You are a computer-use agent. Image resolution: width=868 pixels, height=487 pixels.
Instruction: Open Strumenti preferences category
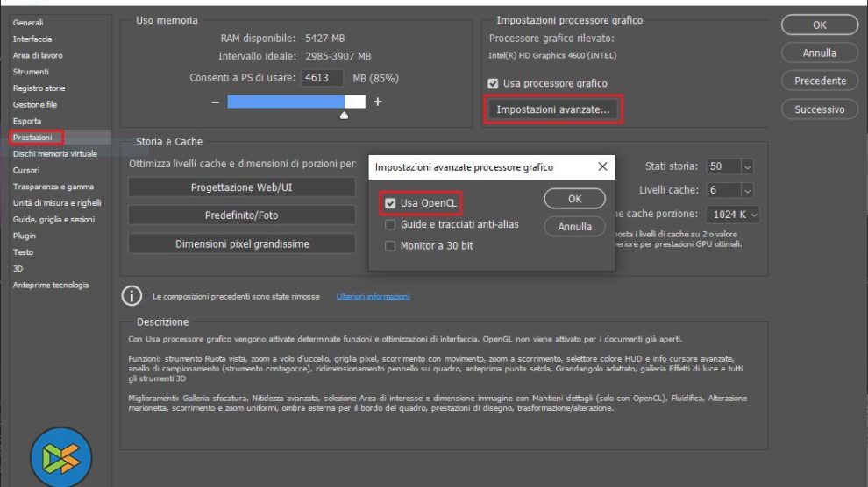coord(31,72)
